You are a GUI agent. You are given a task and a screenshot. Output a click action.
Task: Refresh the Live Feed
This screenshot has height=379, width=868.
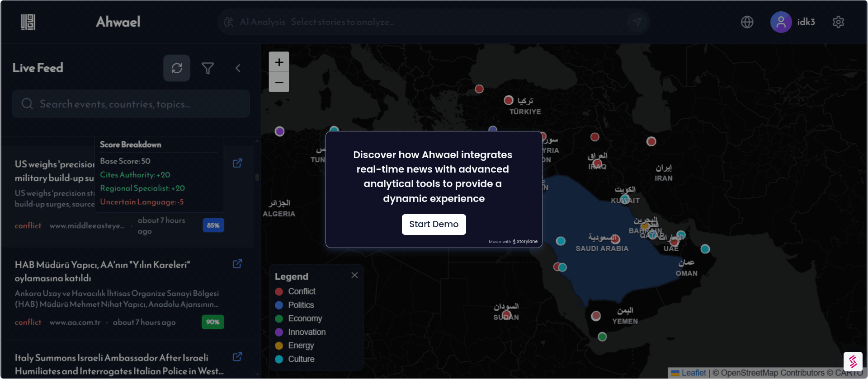click(x=177, y=68)
